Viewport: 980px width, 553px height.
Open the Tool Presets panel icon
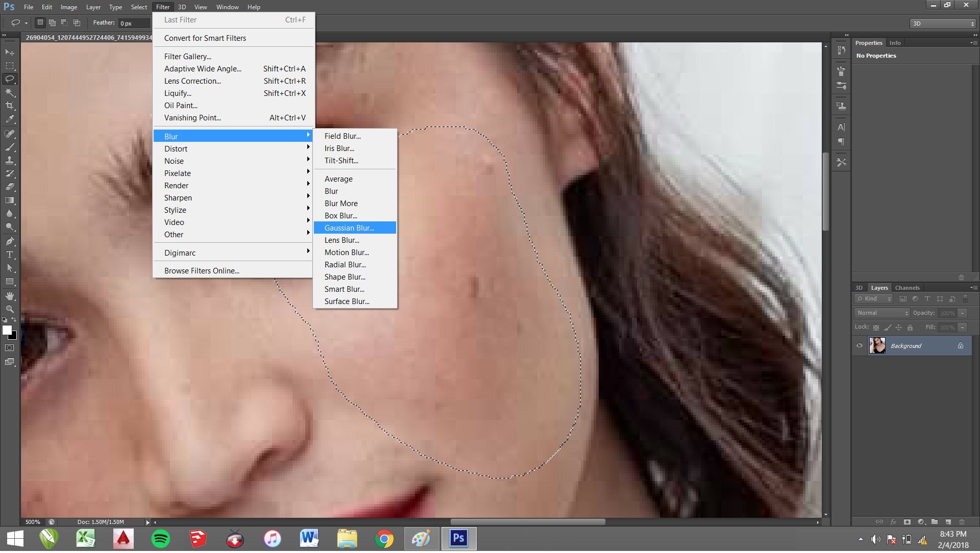841,162
